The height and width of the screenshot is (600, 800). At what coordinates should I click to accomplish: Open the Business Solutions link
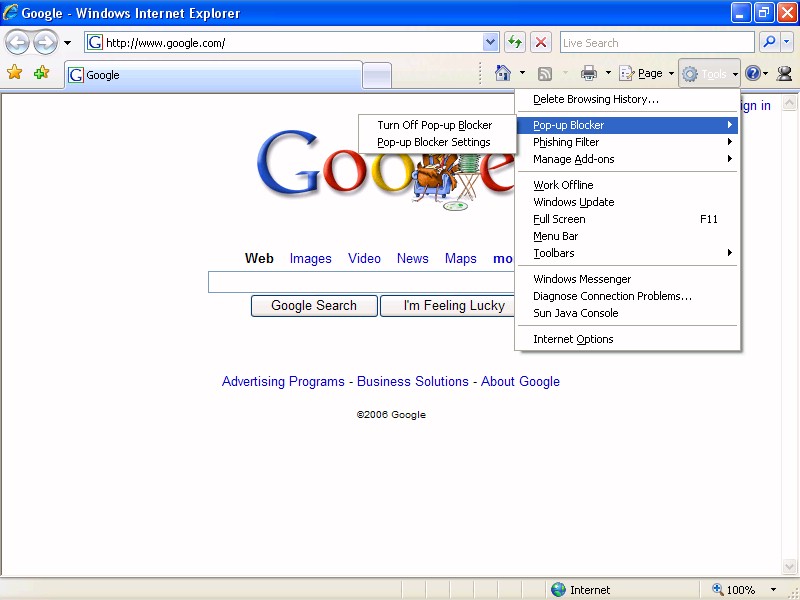pyautogui.click(x=412, y=382)
